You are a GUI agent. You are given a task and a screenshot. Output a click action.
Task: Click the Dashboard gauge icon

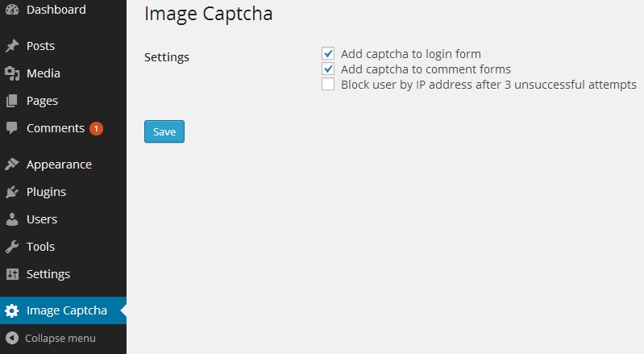point(12,10)
